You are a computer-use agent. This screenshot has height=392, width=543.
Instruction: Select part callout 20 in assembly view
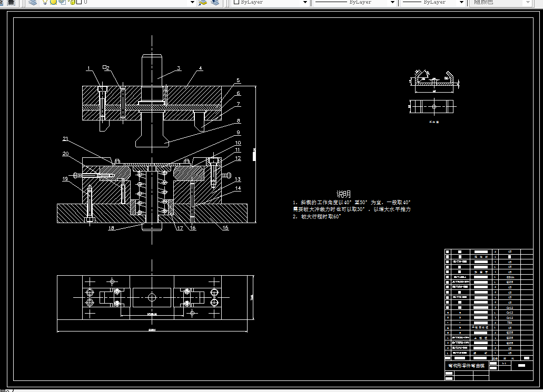point(65,154)
